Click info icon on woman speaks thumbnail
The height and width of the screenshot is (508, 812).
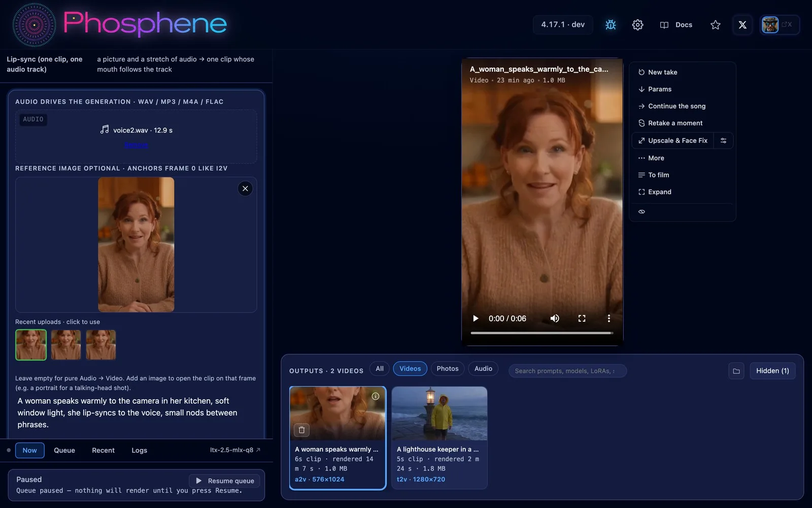376,396
